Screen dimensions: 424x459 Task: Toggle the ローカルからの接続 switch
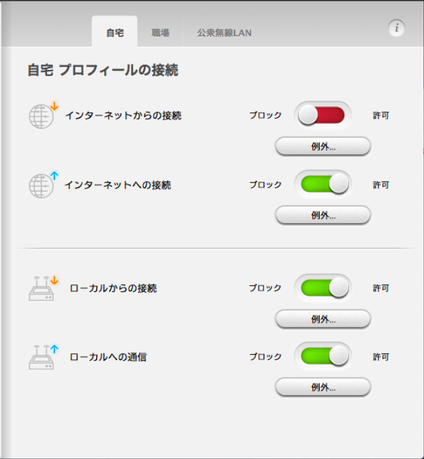(x=322, y=288)
